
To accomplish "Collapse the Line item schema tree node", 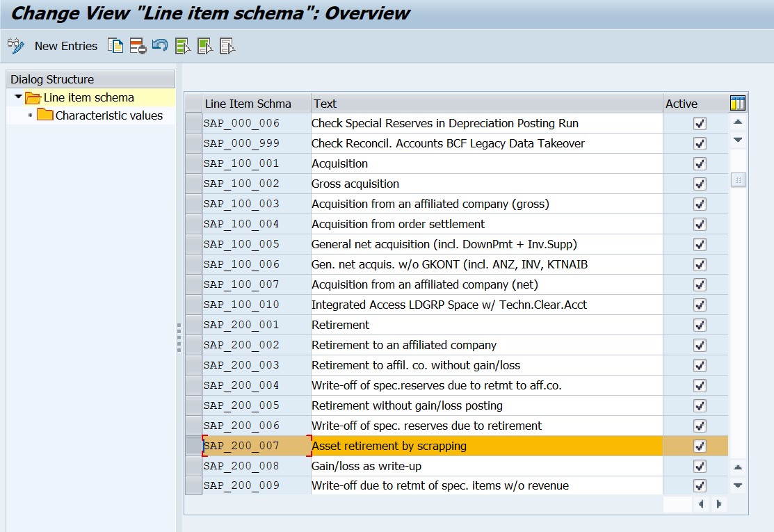I will (x=18, y=97).
